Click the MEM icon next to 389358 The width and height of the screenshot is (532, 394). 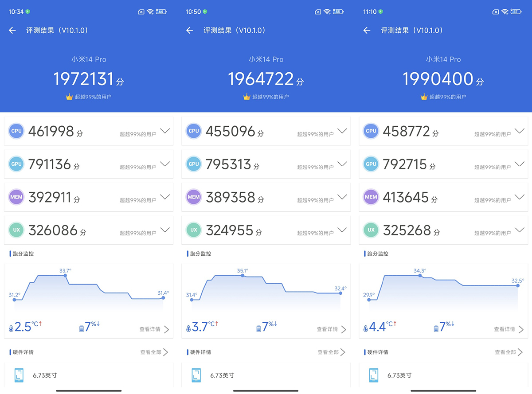(194, 197)
